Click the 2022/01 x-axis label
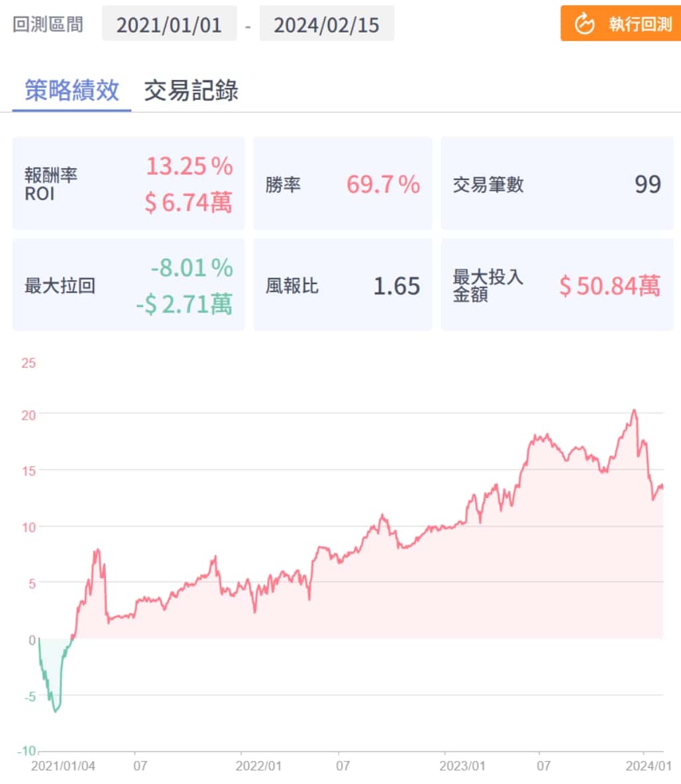The width and height of the screenshot is (681, 784). tap(259, 766)
